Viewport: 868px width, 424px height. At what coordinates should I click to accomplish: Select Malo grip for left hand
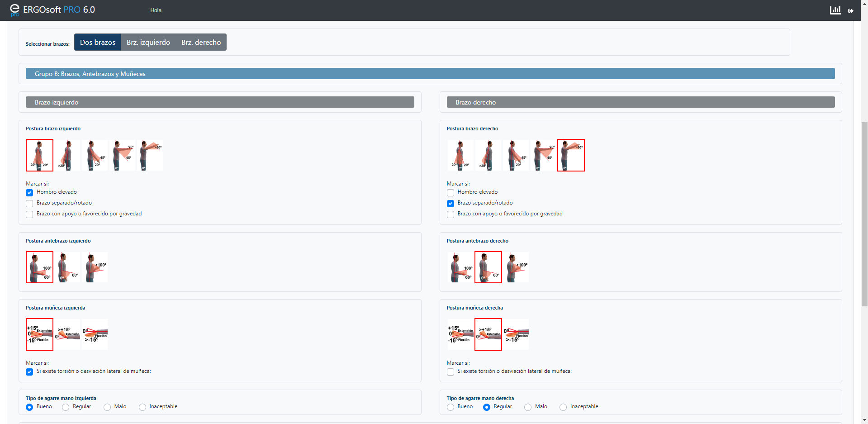(x=107, y=407)
